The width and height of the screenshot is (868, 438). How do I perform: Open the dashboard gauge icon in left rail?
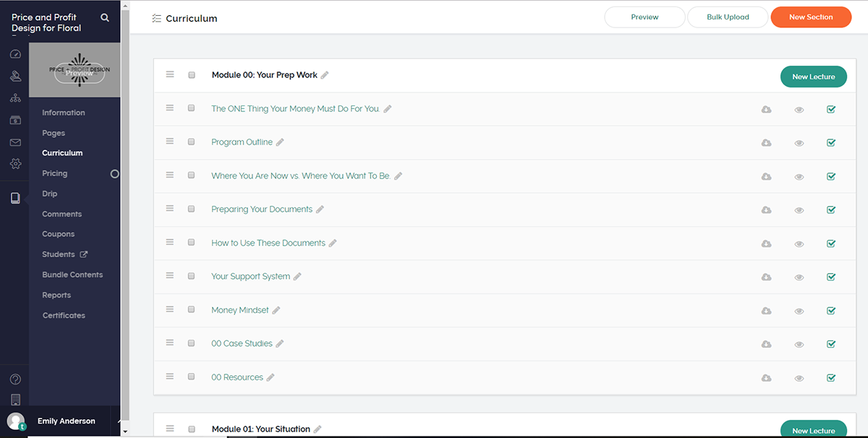tap(15, 54)
